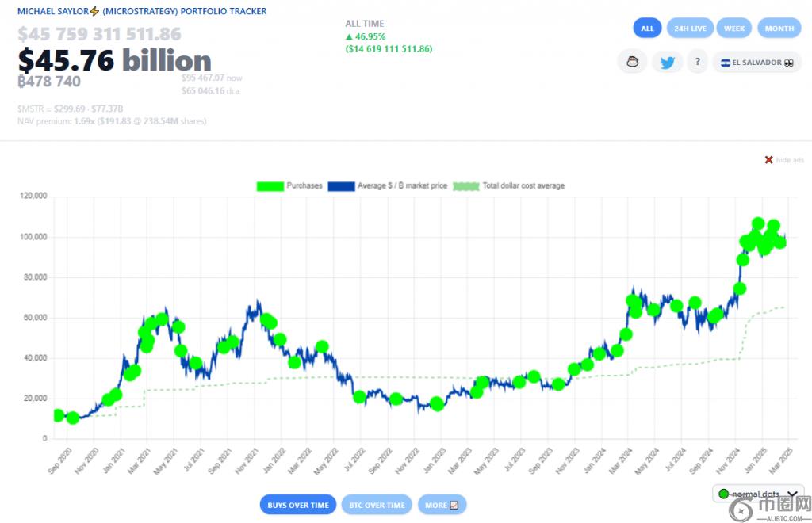812x523 pixels.
Task: Select the MONTH time range
Action: [x=779, y=28]
